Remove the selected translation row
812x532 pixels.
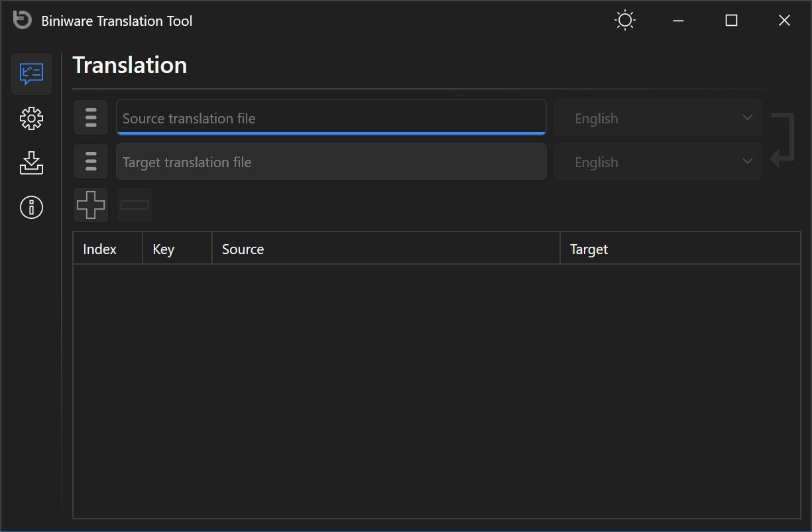point(135,205)
